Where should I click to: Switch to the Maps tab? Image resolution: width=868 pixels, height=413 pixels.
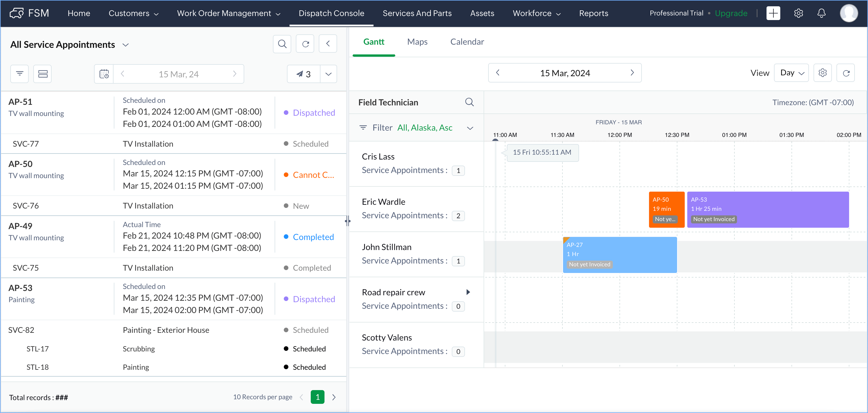point(417,42)
